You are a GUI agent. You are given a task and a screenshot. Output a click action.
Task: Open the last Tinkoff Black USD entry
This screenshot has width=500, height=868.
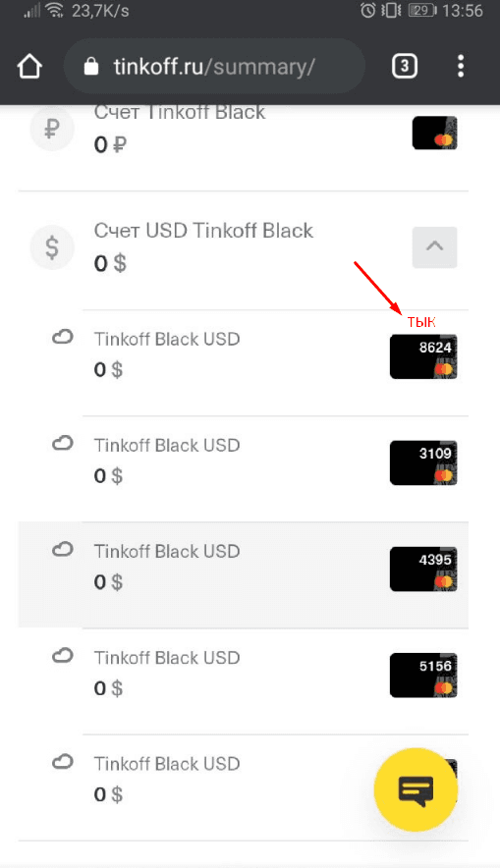coord(244,787)
